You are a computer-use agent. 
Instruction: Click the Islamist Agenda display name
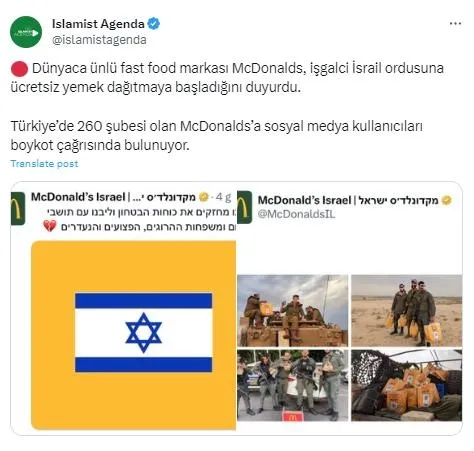[x=98, y=24]
